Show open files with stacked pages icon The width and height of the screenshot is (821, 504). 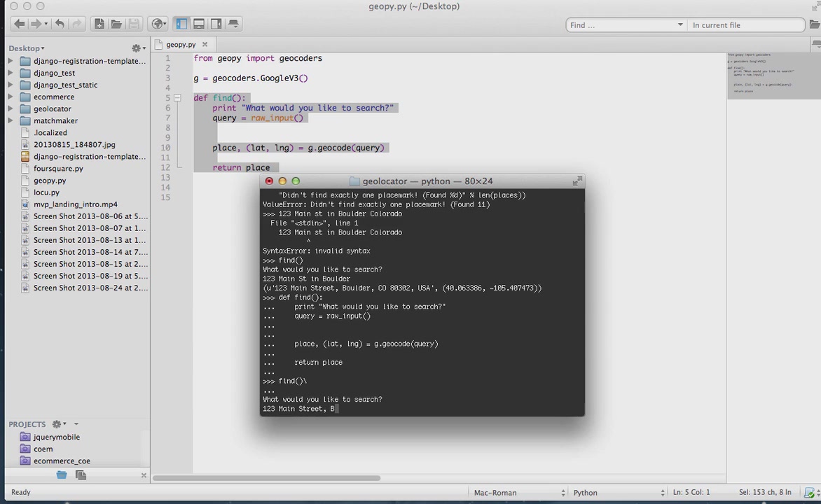click(81, 475)
